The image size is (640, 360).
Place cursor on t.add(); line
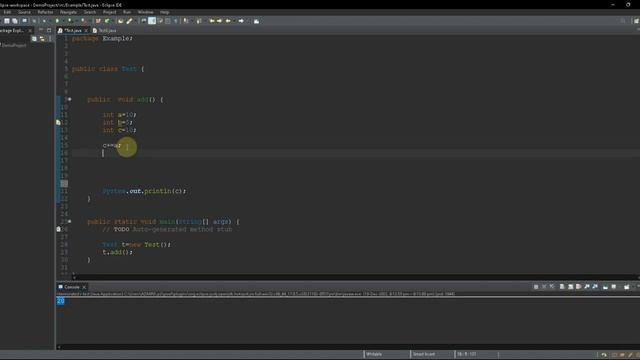[118, 252]
